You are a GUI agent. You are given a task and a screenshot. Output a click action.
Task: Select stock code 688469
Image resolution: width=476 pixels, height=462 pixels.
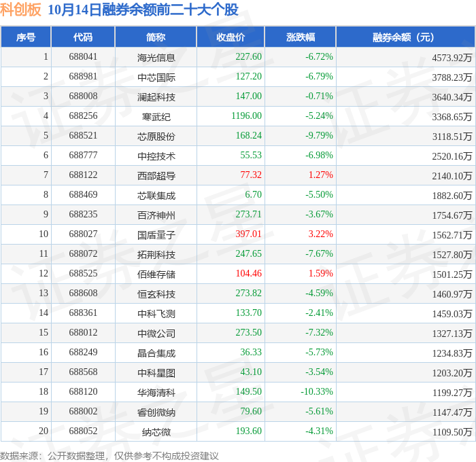(x=83, y=195)
